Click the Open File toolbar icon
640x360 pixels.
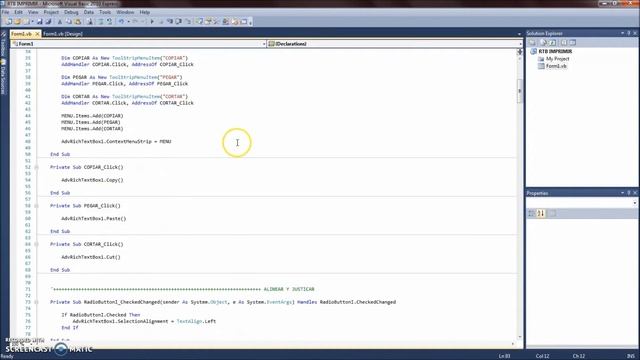(x=18, y=21)
